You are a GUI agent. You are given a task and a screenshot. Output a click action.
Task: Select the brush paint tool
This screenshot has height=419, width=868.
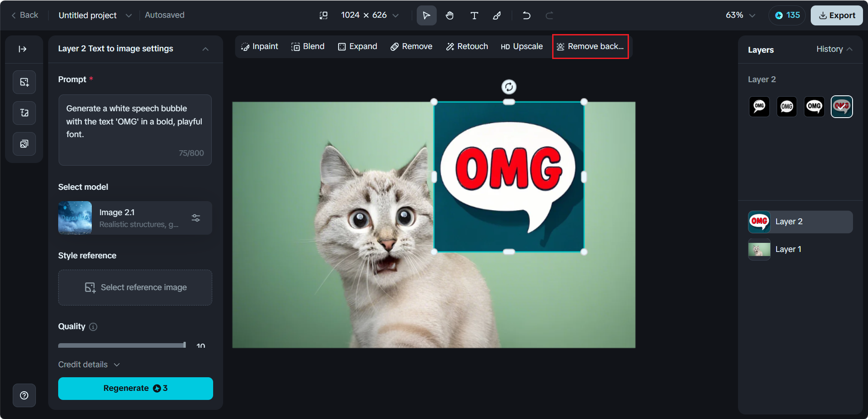coord(497,15)
